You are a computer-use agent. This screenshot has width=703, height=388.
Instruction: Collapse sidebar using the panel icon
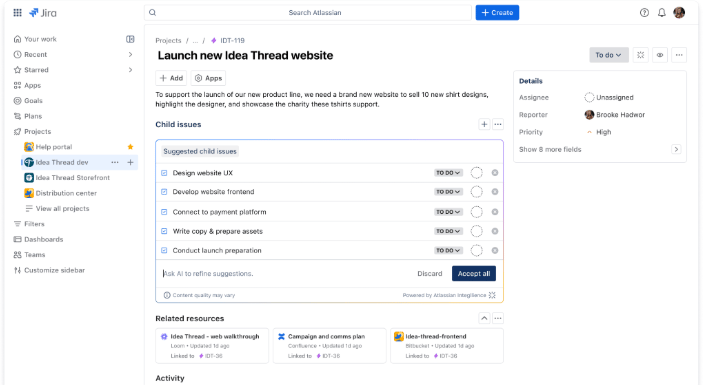click(x=130, y=39)
